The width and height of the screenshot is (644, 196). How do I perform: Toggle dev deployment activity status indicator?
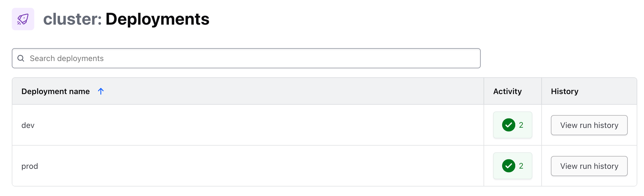pyautogui.click(x=512, y=125)
